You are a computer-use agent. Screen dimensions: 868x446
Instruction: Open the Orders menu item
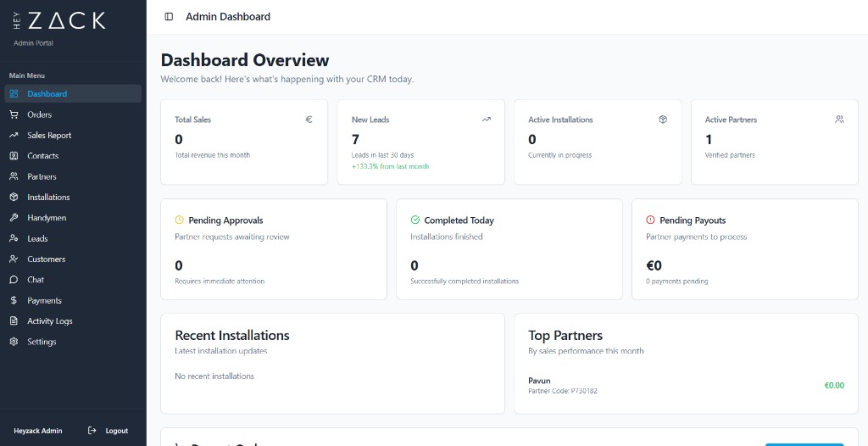(73, 114)
